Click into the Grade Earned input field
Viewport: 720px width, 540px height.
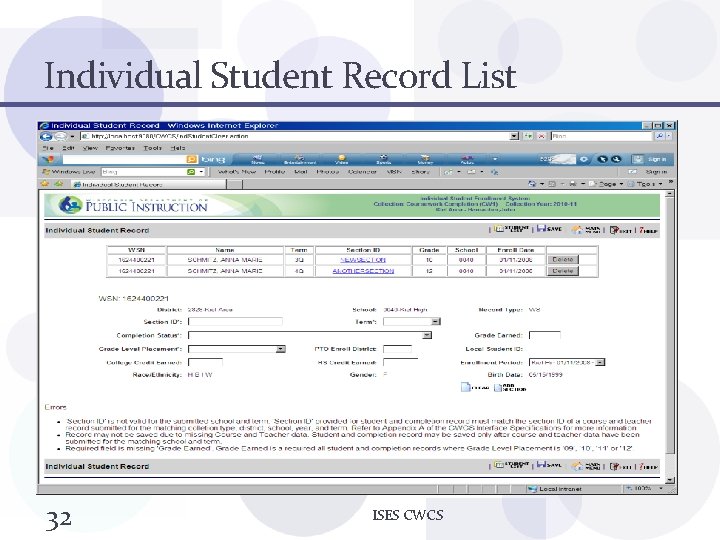(x=545, y=335)
